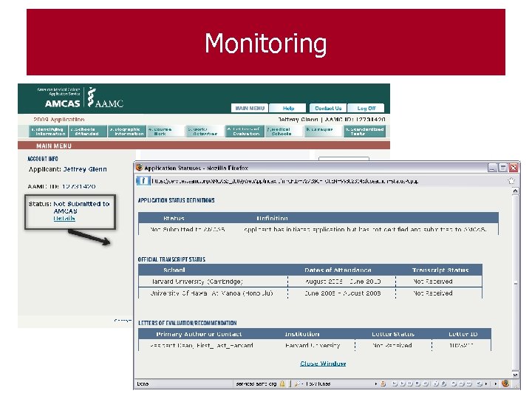Click the Contact Us button
This screenshot has height=399, width=532.
click(328, 108)
